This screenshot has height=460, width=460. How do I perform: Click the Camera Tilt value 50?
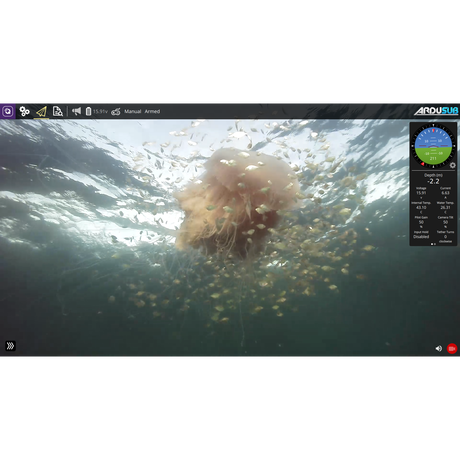pos(445,222)
